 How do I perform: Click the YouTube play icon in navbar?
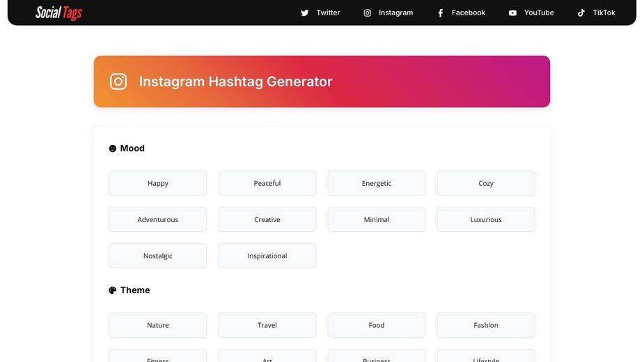[512, 13]
